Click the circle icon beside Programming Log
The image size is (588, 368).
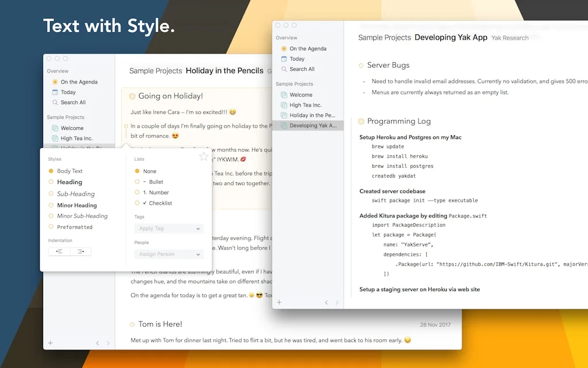tap(361, 121)
